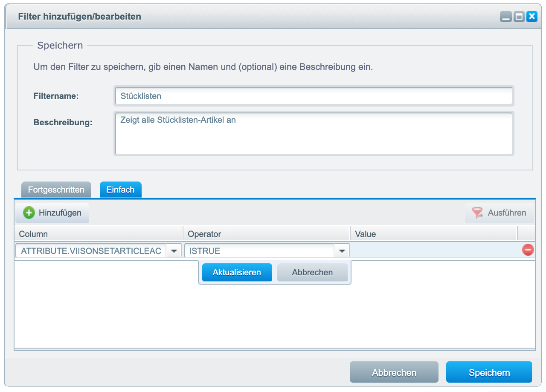Click the ISTRUE operator combo field
This screenshot has width=546, height=392.
(x=259, y=251)
